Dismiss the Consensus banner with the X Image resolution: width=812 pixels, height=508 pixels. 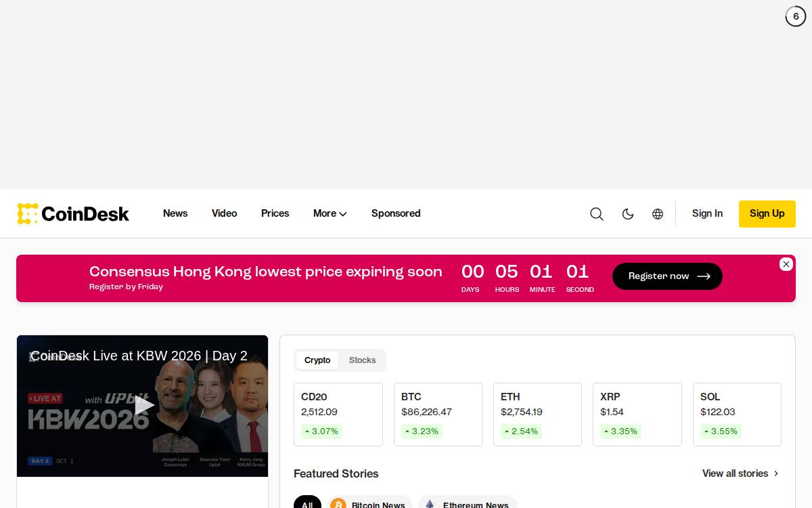pyautogui.click(x=786, y=264)
